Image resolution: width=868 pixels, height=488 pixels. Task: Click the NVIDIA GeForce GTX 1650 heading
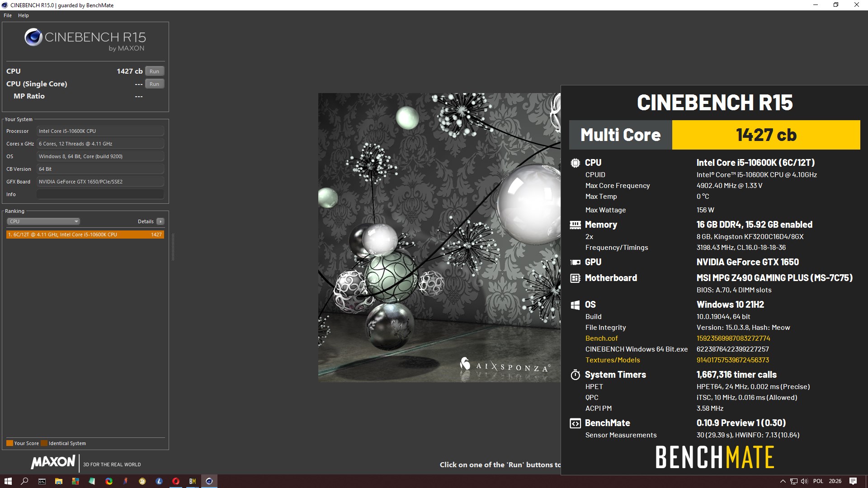[x=748, y=262]
